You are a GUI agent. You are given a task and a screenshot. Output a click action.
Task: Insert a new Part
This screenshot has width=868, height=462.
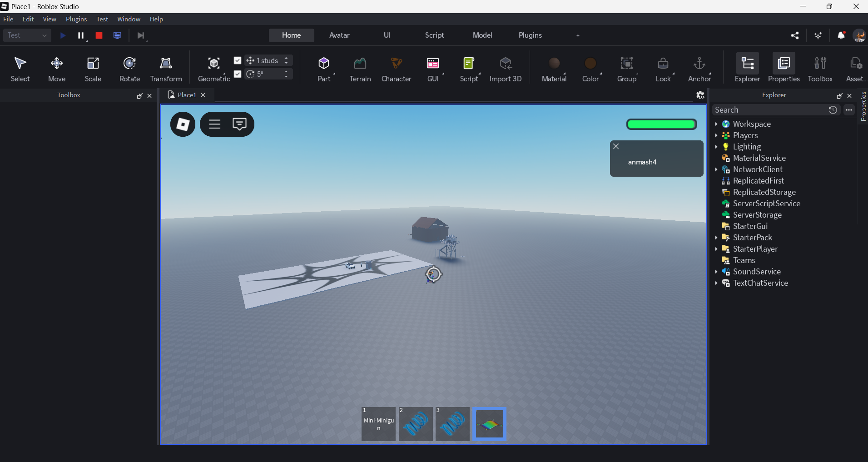(x=323, y=69)
